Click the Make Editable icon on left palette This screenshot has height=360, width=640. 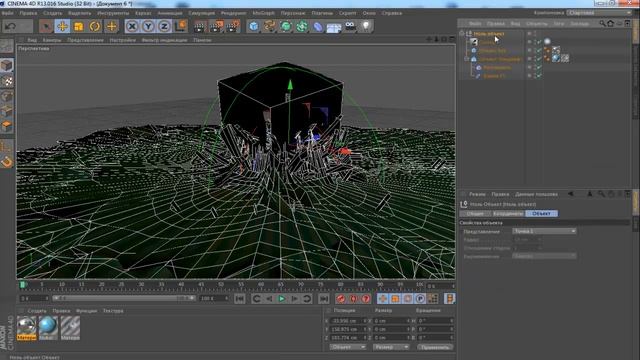(x=7, y=46)
